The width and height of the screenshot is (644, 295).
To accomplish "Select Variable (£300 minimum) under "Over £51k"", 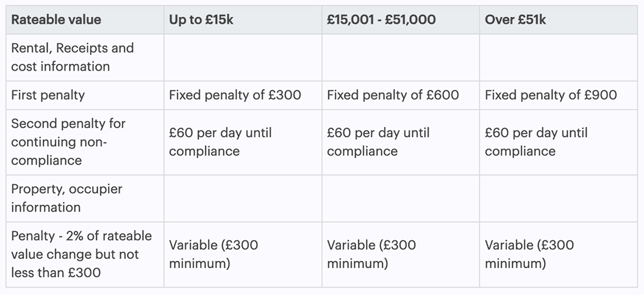I will tap(529, 254).
